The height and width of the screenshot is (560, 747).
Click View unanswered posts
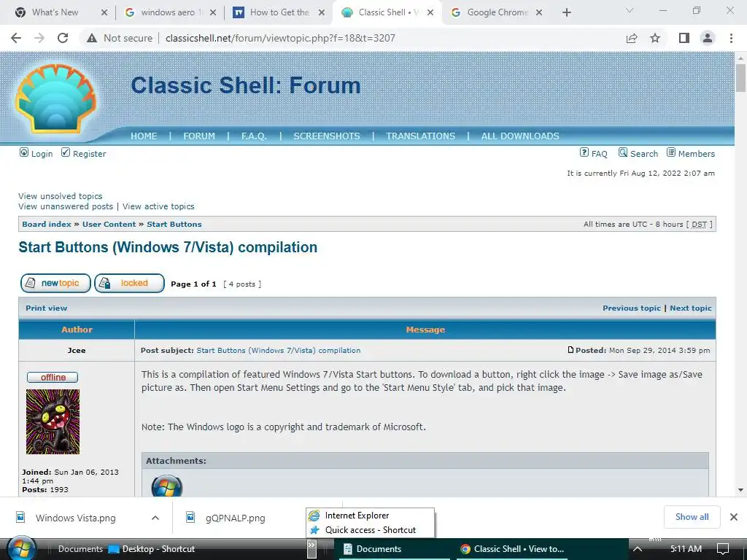click(x=66, y=206)
